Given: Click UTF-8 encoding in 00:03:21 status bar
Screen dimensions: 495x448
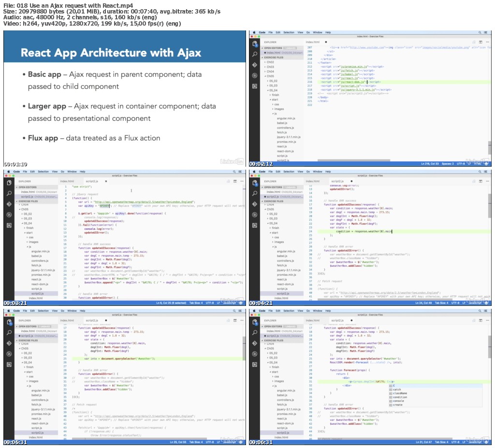Looking at the screenshot, I should [x=210, y=303].
